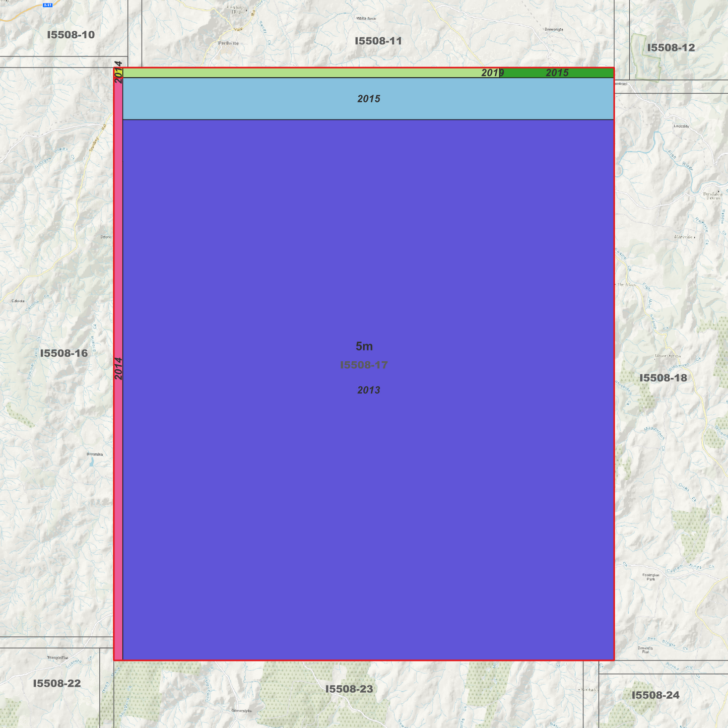Click the vertical 2014 label mid pink strip
Screen dimensions: 728x728
pos(118,368)
